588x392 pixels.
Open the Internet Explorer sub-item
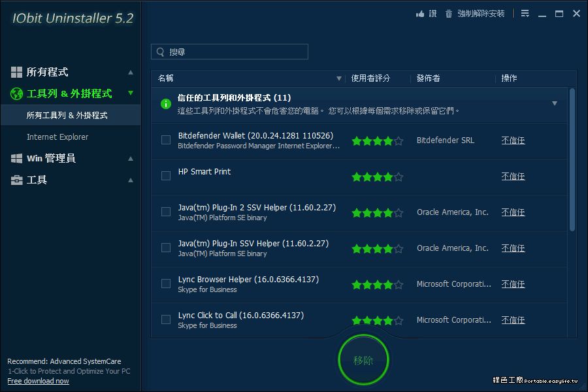(x=57, y=137)
